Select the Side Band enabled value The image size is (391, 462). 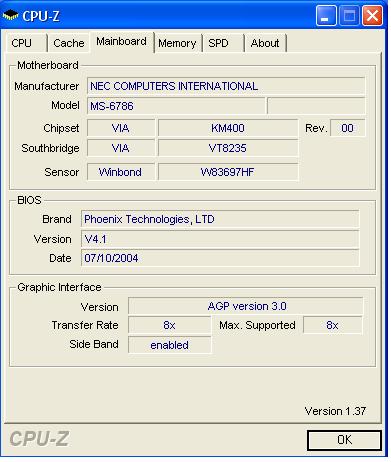170,345
